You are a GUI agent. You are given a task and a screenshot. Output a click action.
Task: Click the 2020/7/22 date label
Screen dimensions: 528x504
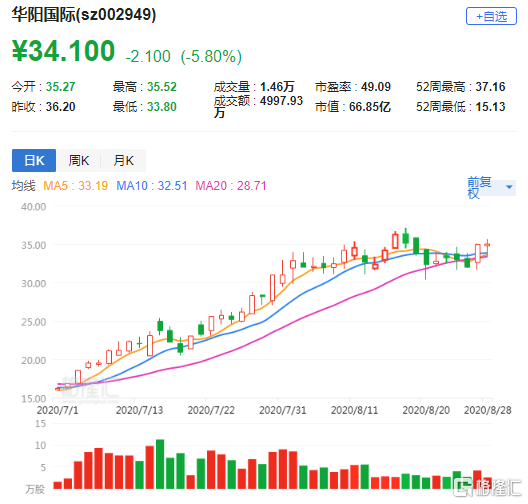(x=211, y=410)
